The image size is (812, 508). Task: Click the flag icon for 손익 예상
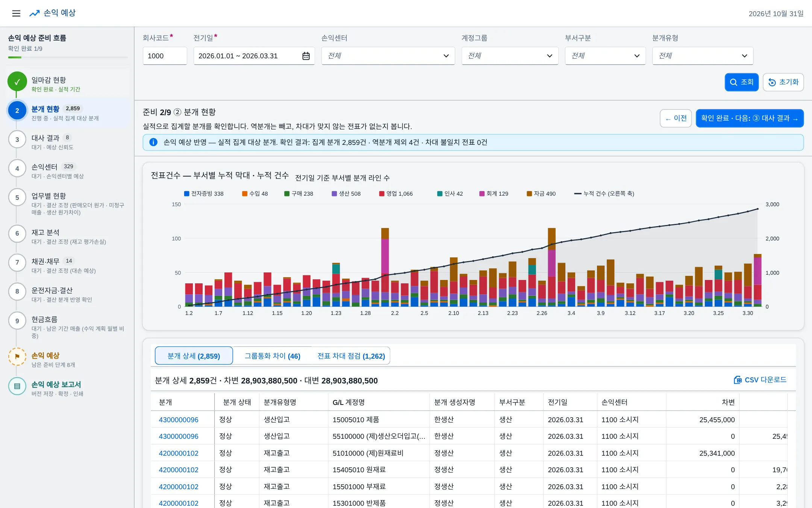click(17, 357)
